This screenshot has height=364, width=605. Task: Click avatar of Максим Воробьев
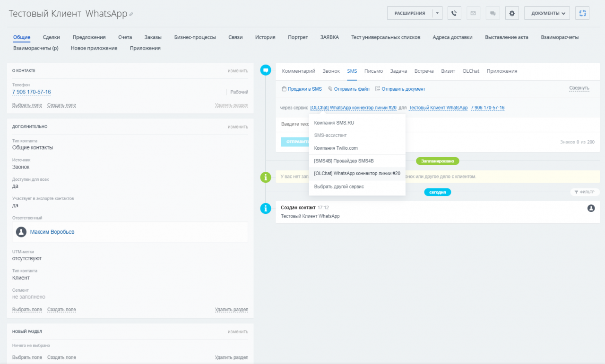tap(21, 232)
